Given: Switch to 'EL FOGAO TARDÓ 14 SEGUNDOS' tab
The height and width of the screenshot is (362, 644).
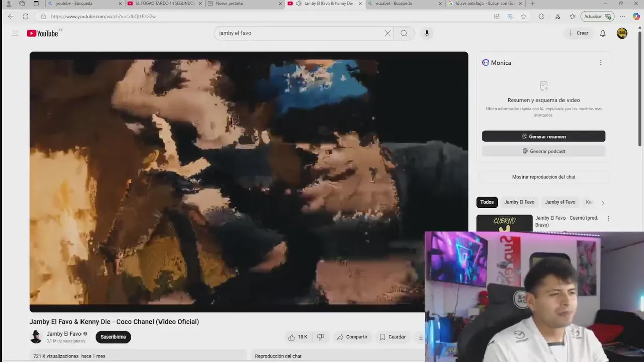Looking at the screenshot, I should tap(165, 4).
